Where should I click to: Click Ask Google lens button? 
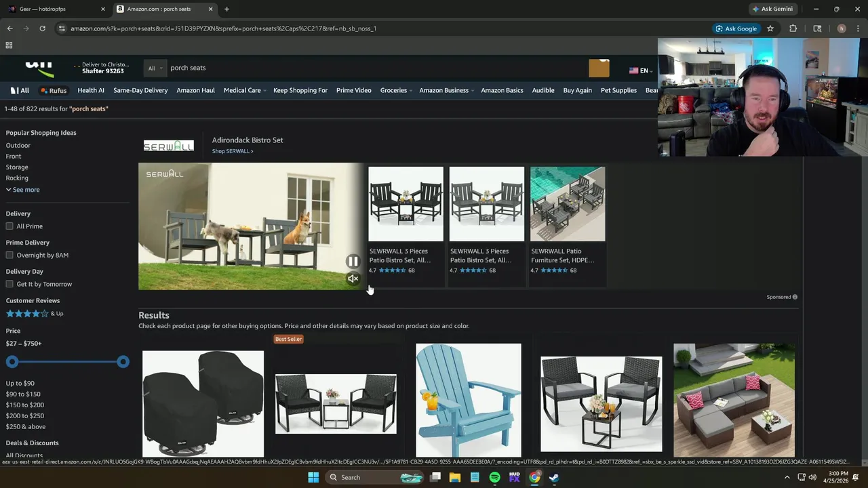(736, 28)
